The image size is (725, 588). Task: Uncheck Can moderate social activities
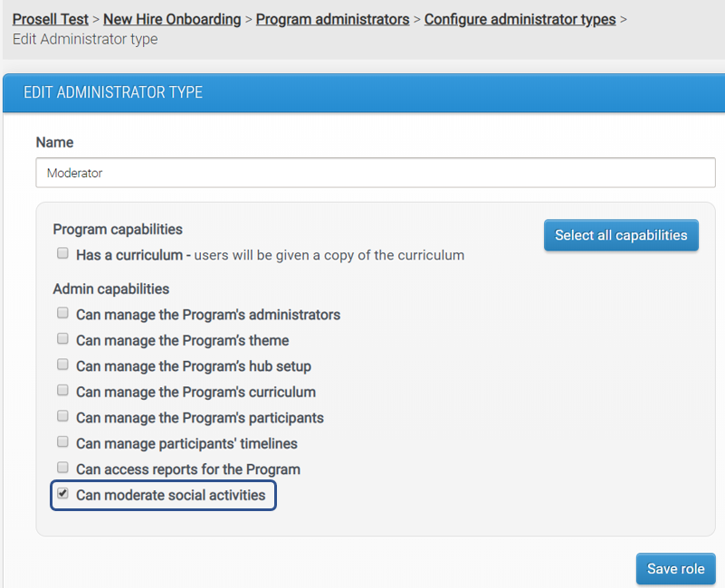tap(62, 494)
